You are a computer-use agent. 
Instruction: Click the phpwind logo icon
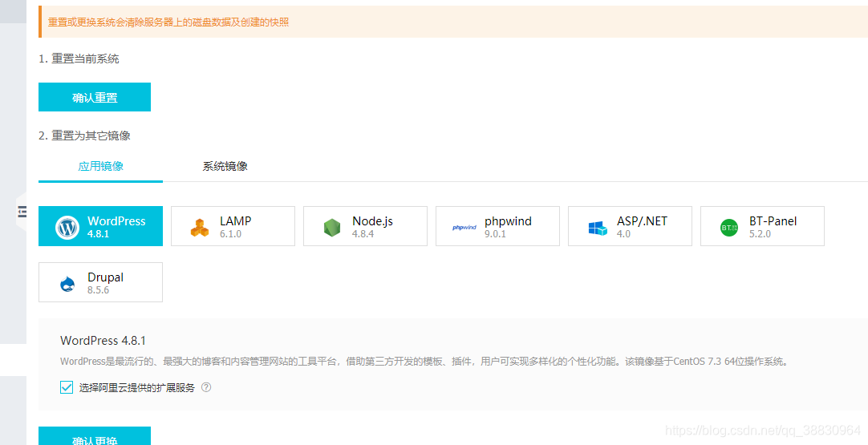pos(464,228)
